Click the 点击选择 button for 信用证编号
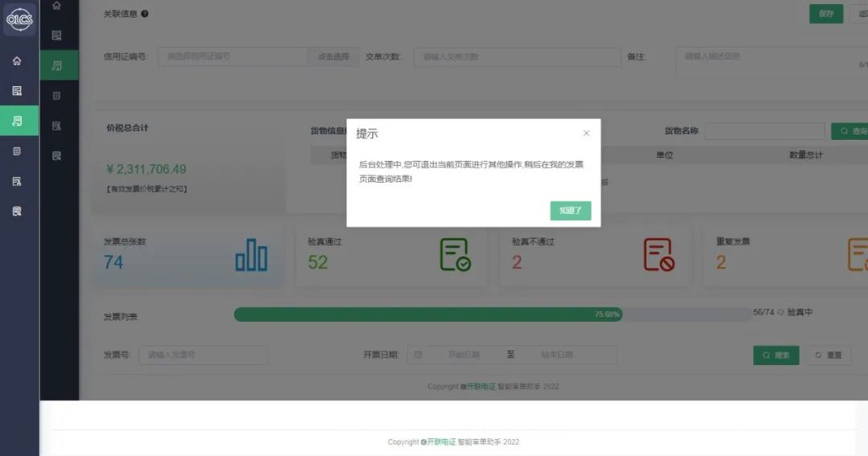 point(334,57)
